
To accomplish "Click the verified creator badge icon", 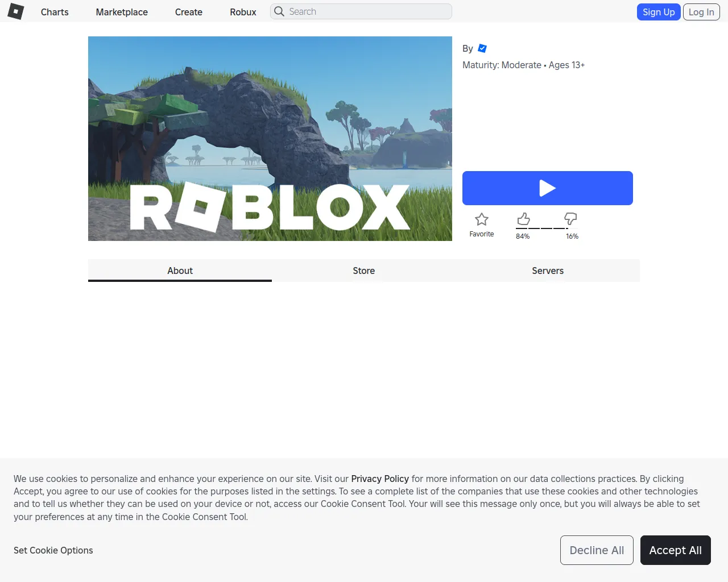I will (x=482, y=48).
